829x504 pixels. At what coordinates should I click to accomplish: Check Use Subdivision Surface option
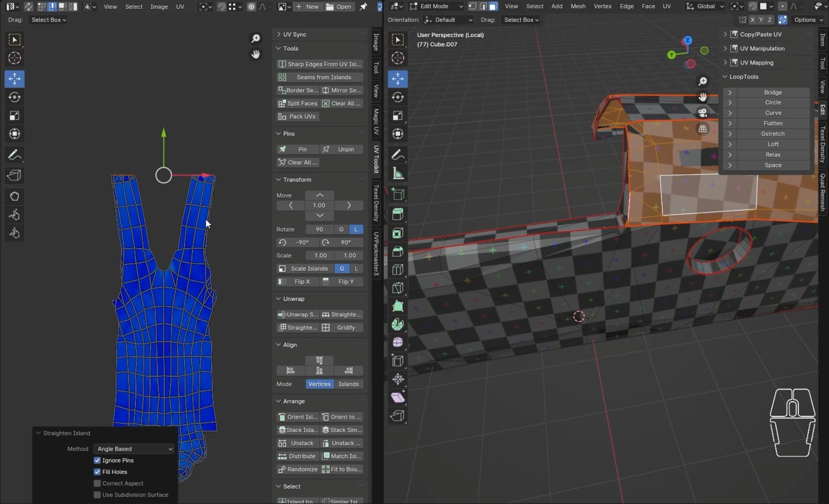pos(97,495)
